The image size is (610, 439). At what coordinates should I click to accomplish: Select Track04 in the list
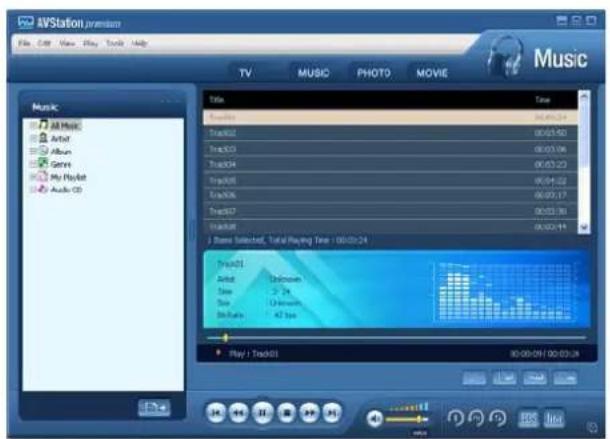pos(390,164)
